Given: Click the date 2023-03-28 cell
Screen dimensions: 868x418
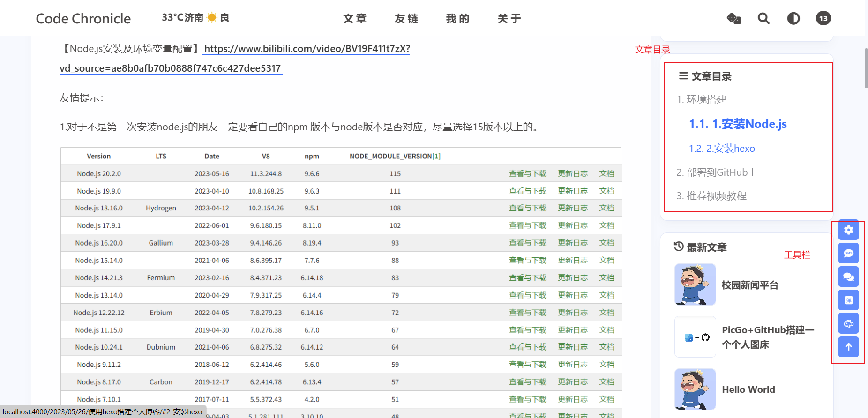Looking at the screenshot, I should pyautogui.click(x=212, y=243).
